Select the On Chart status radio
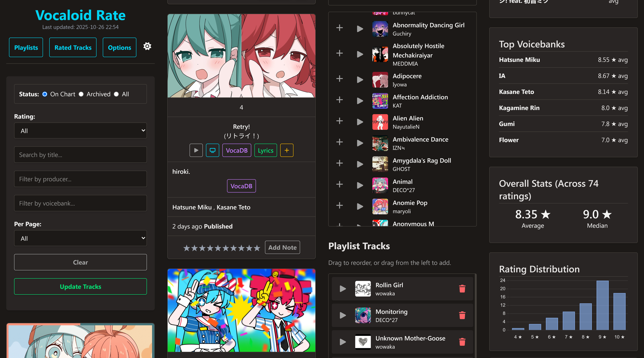Viewport: 644px width, 358px height. click(x=45, y=94)
